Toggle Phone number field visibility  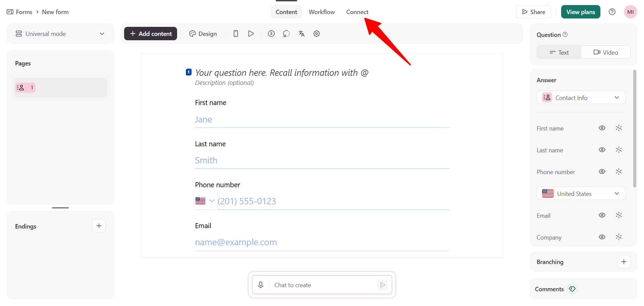[602, 171]
